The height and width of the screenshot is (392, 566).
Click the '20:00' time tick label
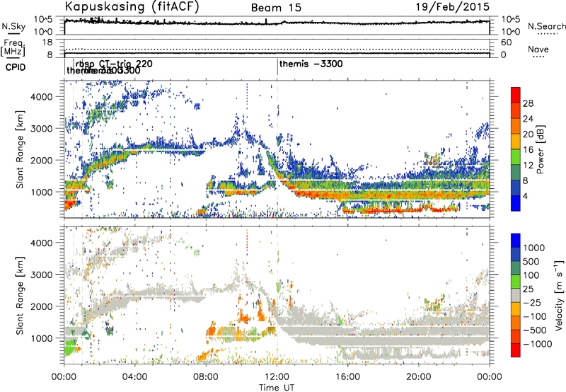point(419,377)
